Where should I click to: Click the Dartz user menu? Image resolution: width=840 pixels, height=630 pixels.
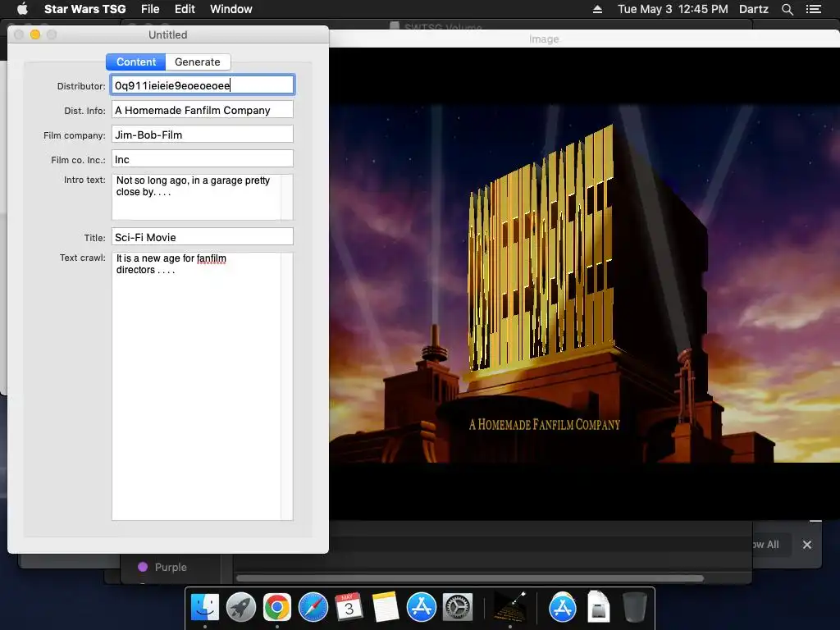[x=753, y=9]
